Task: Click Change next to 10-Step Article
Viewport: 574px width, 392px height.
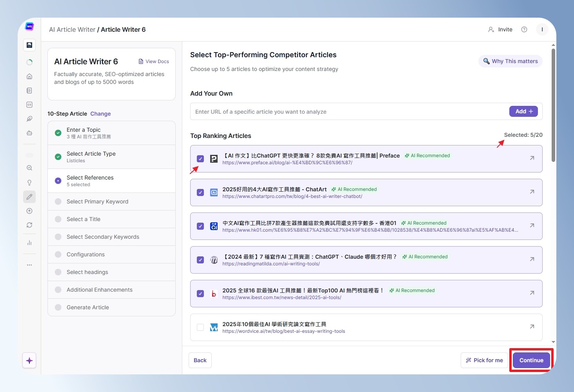Action: pos(100,114)
